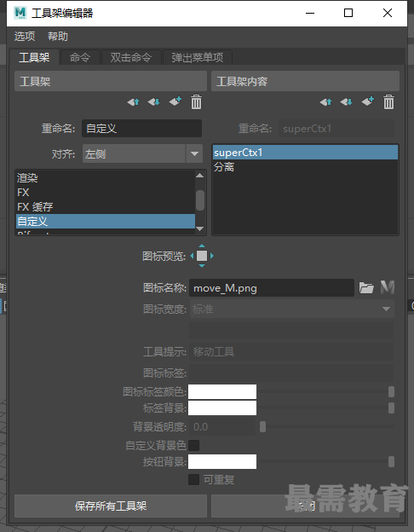Switch to the 弹出菜单项 tab
Viewport: 414px width, 532px height.
click(198, 57)
